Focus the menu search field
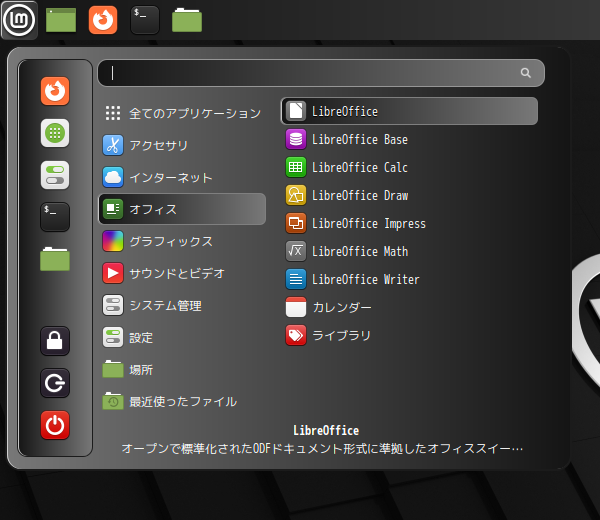The image size is (600, 520). 321,73
